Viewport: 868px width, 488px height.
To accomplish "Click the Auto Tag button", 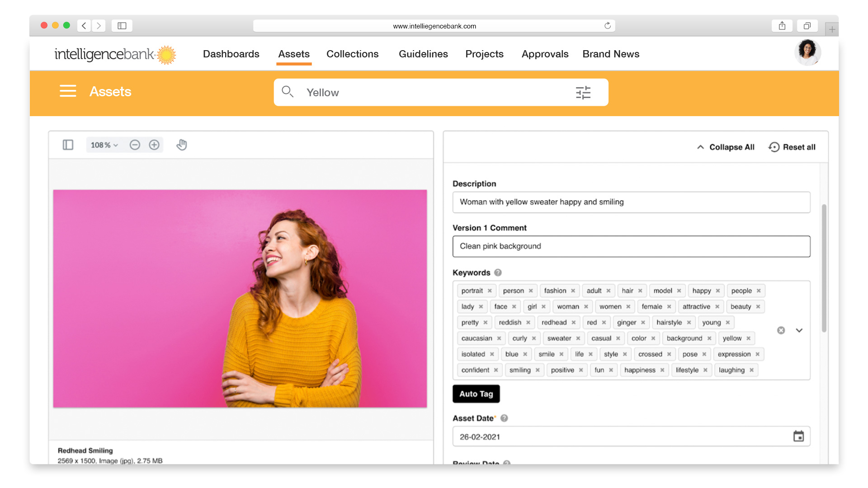I will [476, 394].
